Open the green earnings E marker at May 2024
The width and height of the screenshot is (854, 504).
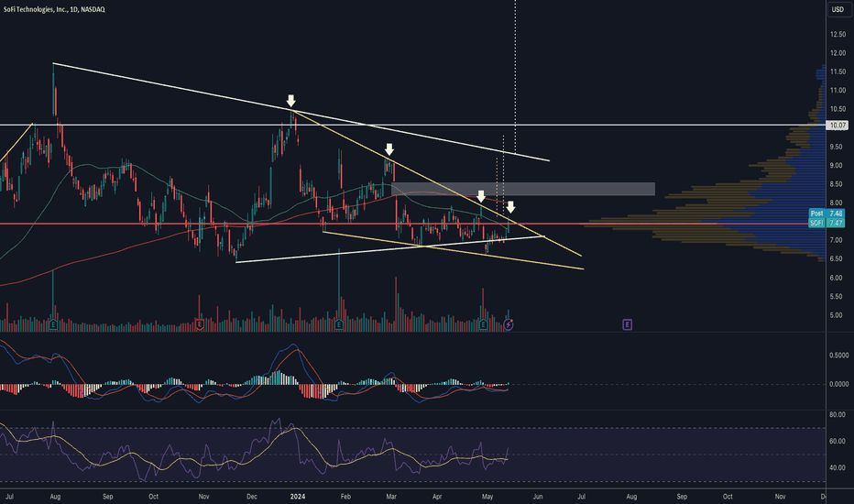(x=483, y=324)
